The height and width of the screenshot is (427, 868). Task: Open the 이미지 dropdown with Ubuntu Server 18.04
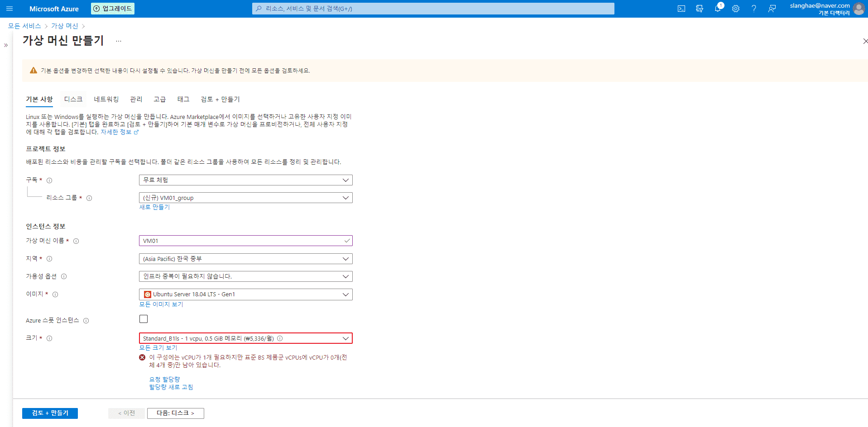coord(245,294)
